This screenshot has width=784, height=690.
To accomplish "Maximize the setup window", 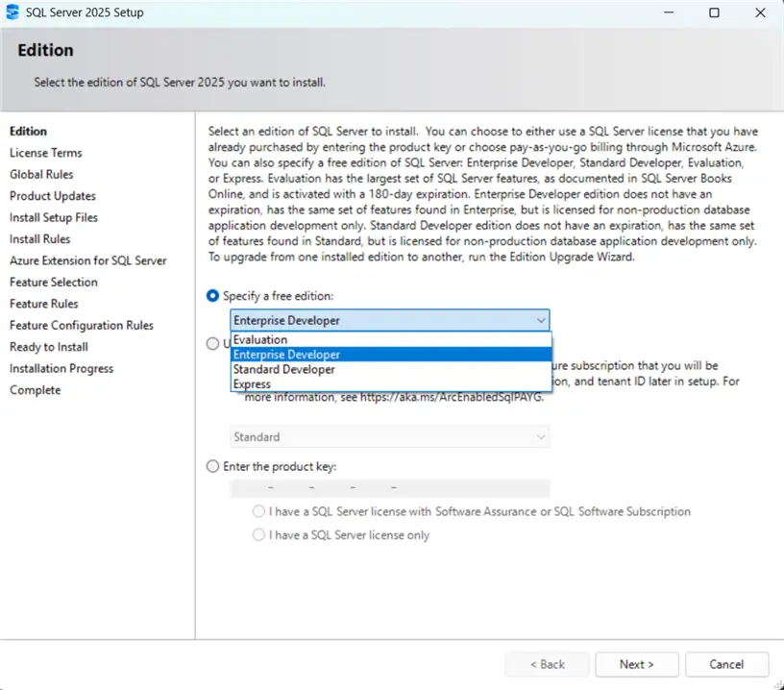I will click(715, 12).
